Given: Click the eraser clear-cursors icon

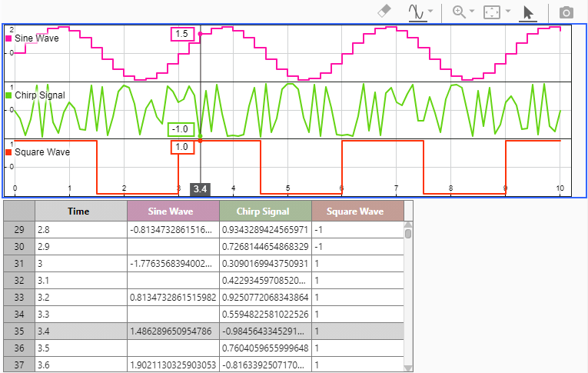Looking at the screenshot, I should (x=386, y=12).
